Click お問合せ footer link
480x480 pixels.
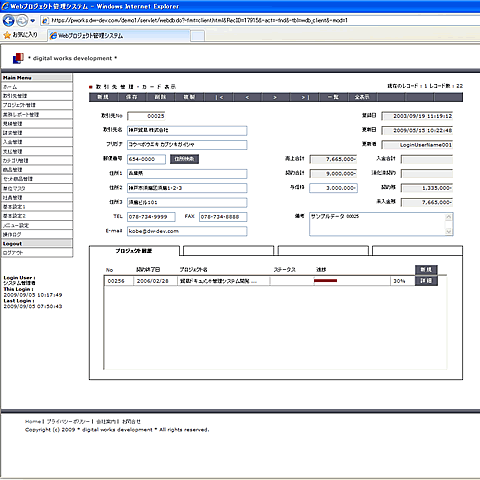tap(131, 422)
